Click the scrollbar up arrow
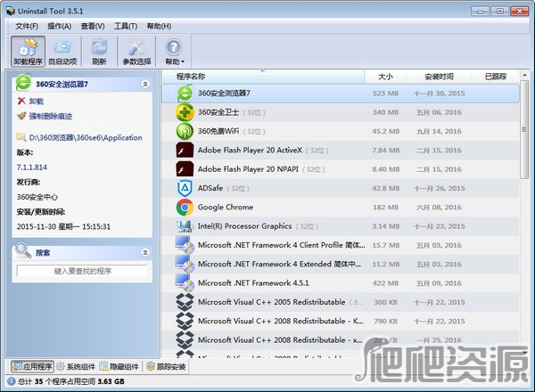The width and height of the screenshot is (535, 392). tap(524, 75)
